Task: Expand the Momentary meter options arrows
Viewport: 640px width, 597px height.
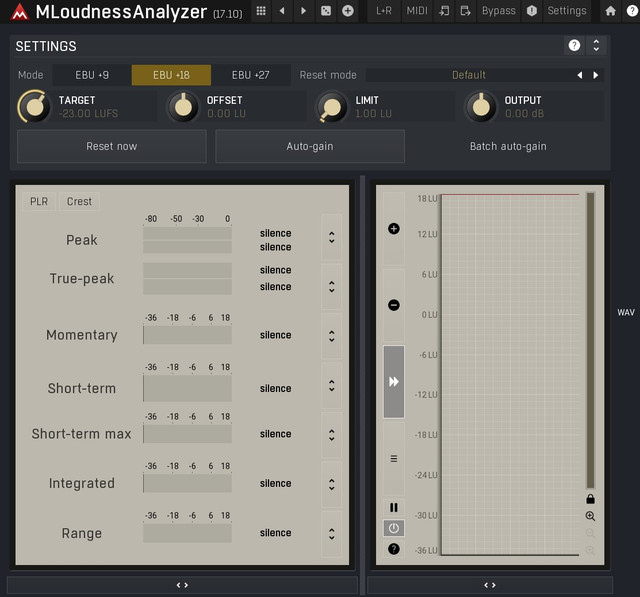Action: 331,336
